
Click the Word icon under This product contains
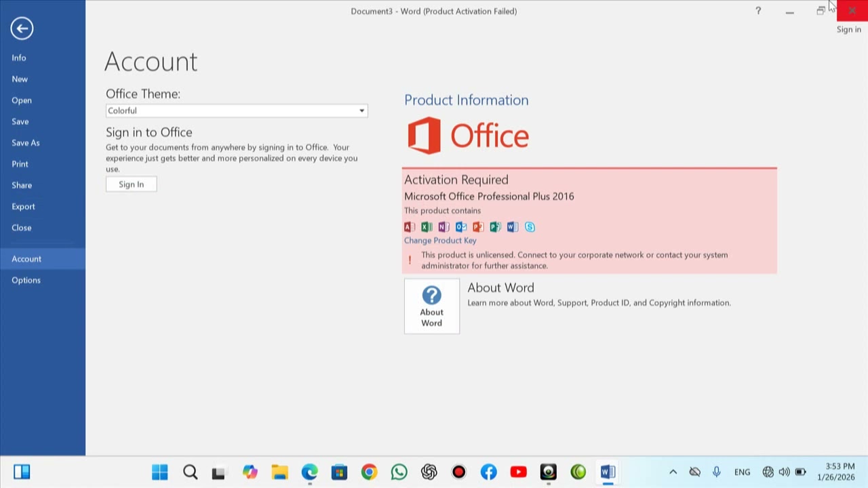[513, 227]
